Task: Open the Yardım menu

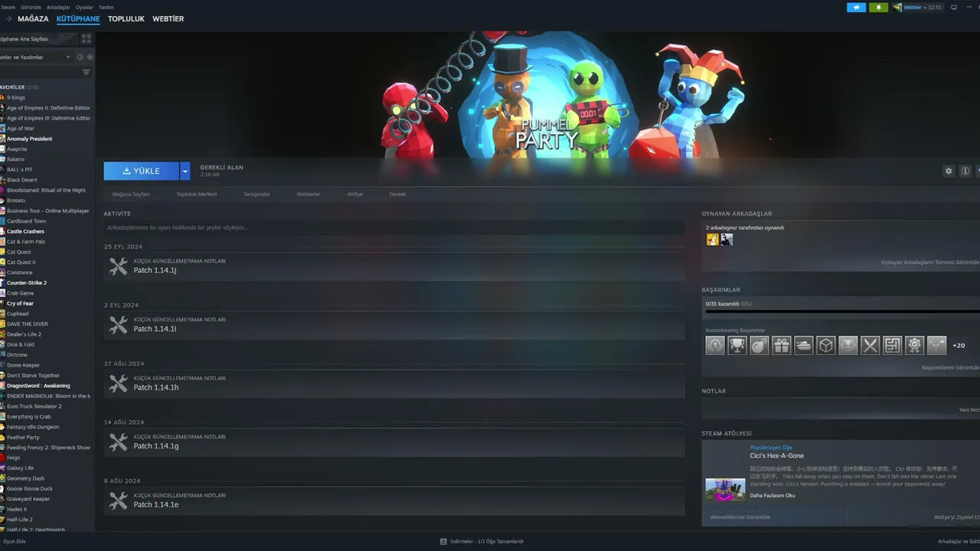Action: (106, 7)
